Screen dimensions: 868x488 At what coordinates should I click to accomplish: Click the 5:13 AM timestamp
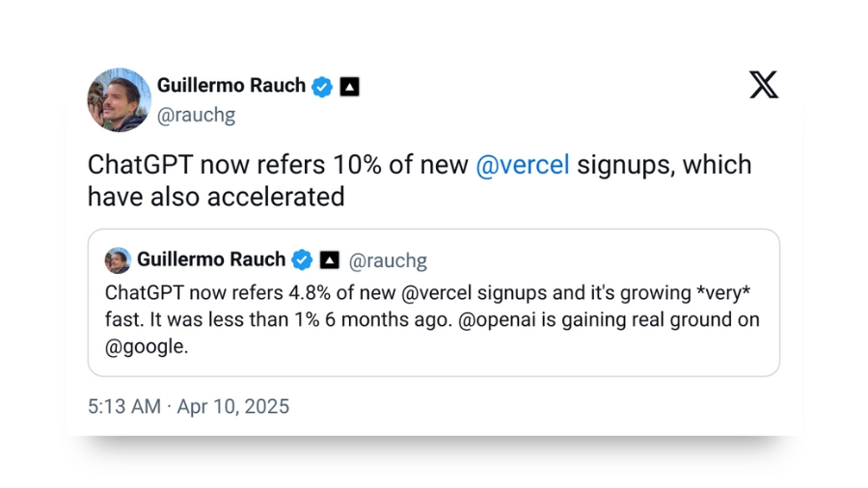point(124,406)
